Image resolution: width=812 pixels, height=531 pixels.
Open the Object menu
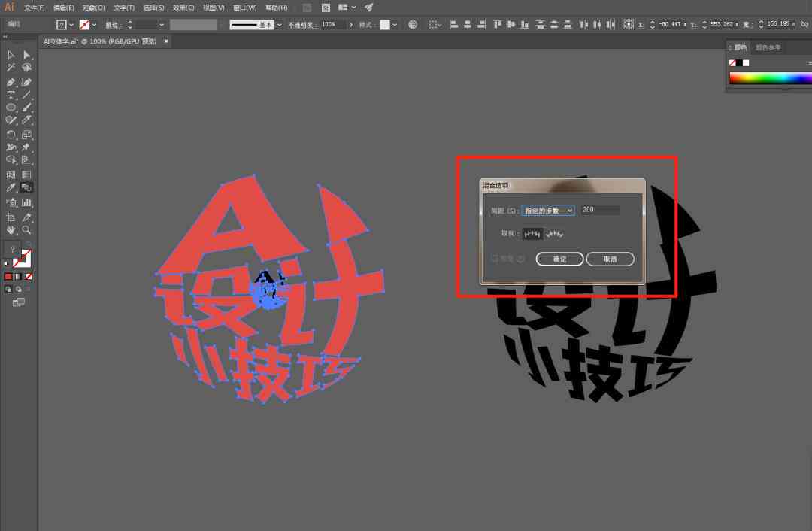(93, 8)
